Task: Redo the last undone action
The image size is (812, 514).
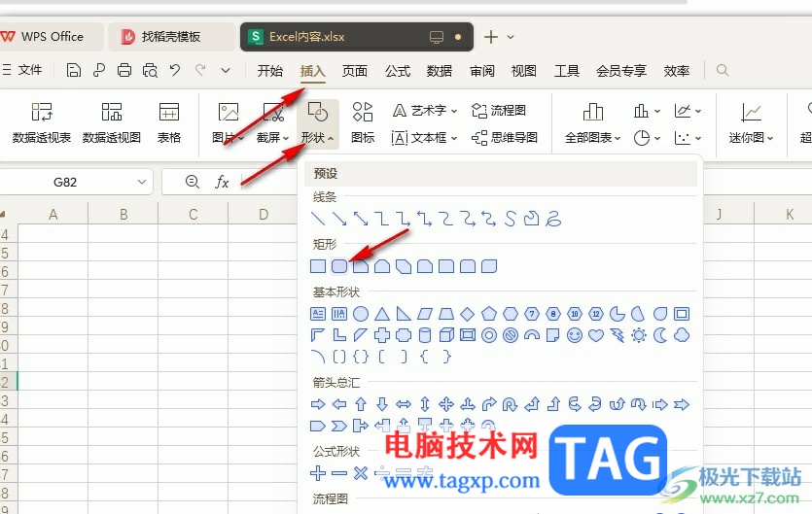Action: [x=200, y=70]
